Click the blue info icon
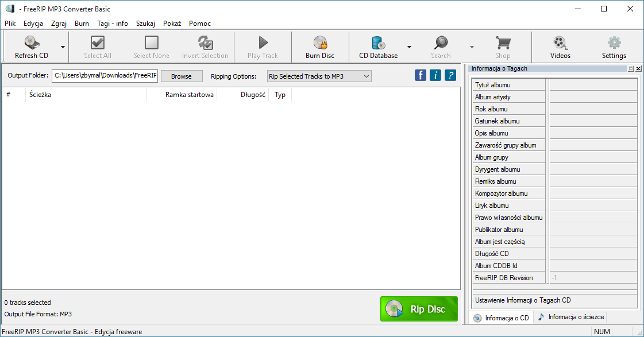644x337 pixels. coord(435,75)
